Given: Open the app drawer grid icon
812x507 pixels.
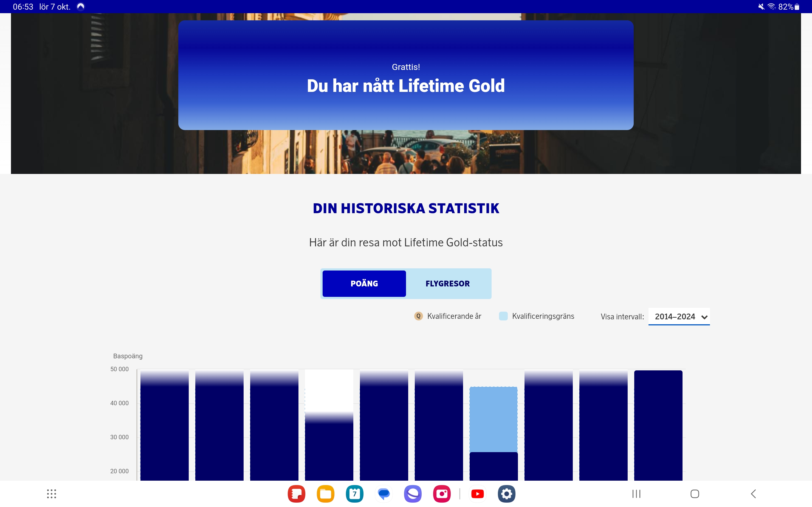Looking at the screenshot, I should [51, 494].
